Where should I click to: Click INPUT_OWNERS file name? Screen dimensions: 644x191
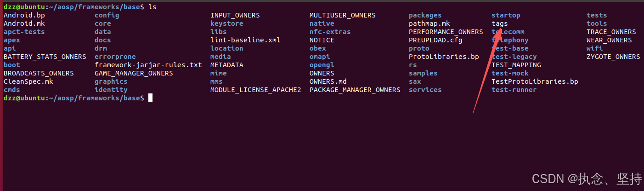[235, 15]
